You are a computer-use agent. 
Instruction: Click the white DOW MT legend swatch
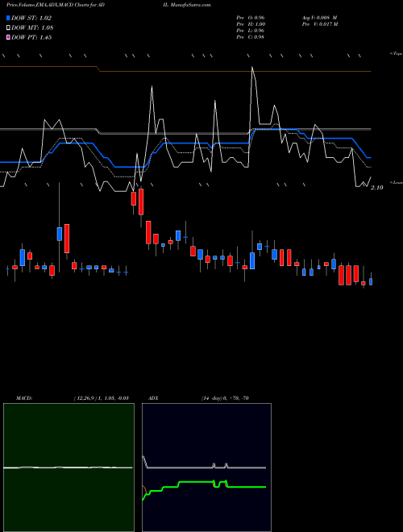(x=8, y=27)
